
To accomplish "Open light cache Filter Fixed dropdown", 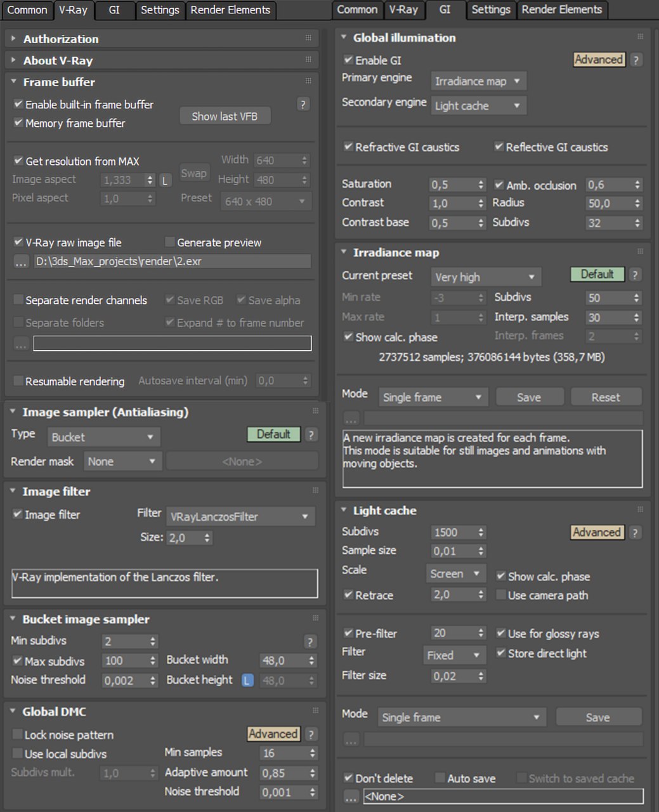I will coord(454,655).
